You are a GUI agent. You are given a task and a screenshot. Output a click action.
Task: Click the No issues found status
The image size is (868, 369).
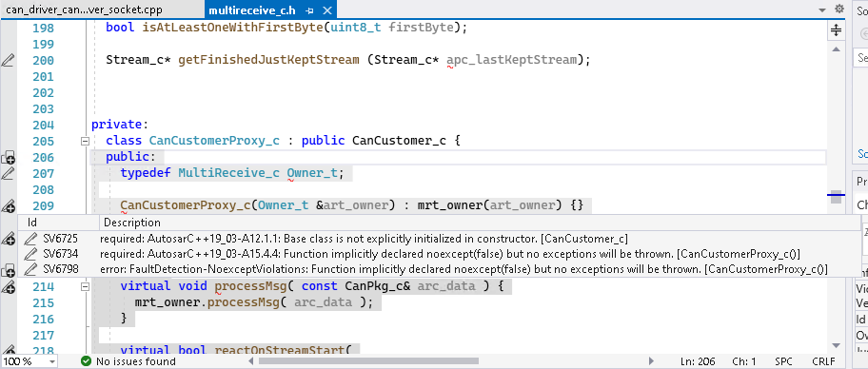pos(135,361)
